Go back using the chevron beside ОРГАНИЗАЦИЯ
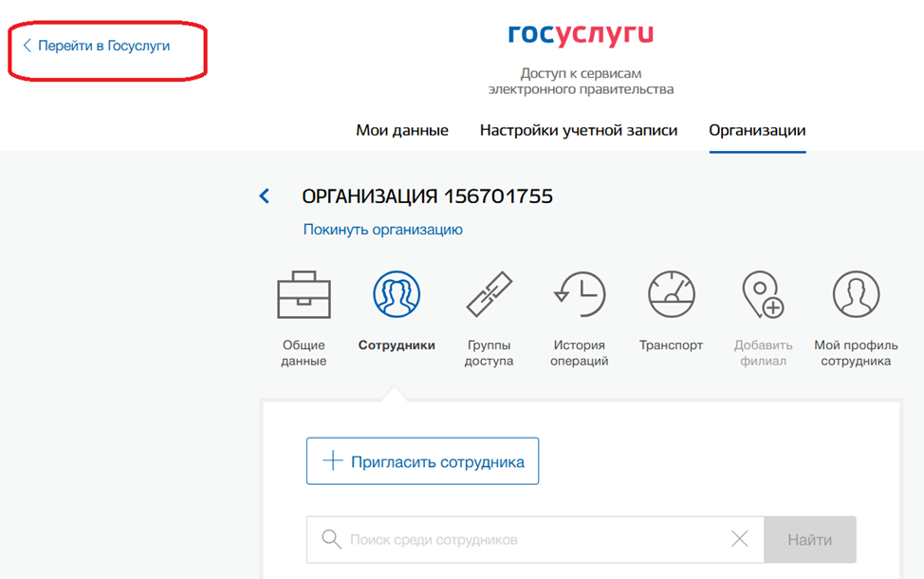Screen dimensions: 924x579 tap(265, 196)
